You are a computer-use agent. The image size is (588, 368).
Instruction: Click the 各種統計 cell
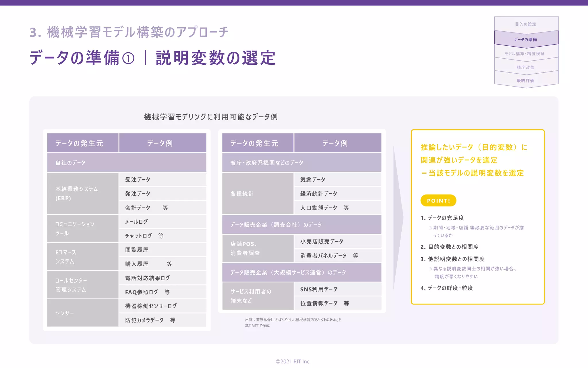258,193
